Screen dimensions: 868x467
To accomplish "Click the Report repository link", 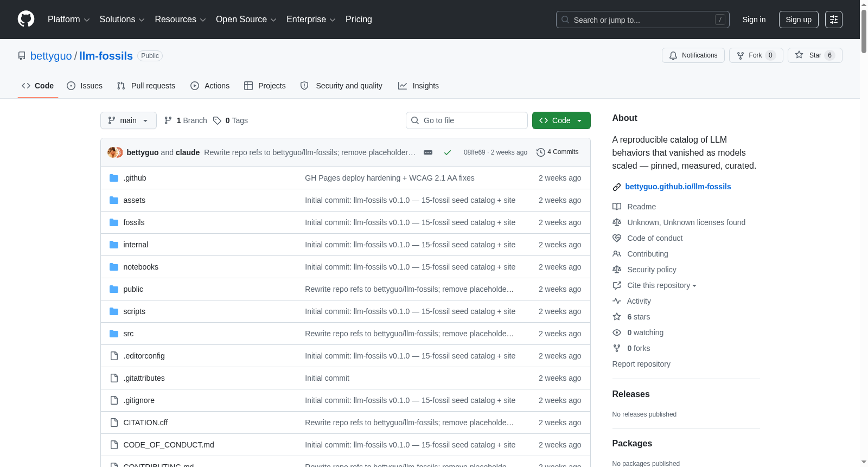I will click(x=641, y=364).
